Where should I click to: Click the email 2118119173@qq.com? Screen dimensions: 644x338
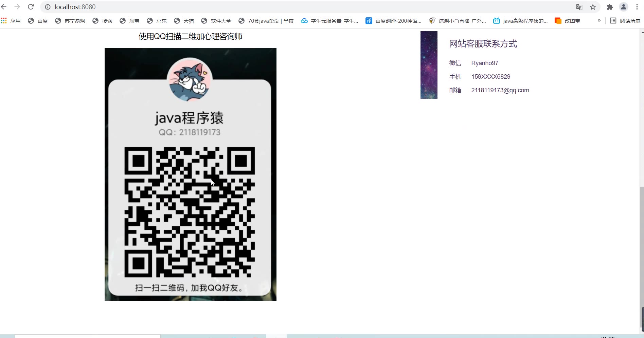click(500, 90)
